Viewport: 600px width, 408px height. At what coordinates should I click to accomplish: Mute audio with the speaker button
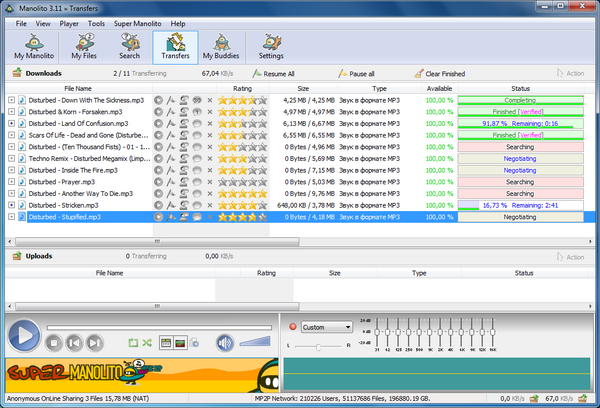(x=225, y=343)
